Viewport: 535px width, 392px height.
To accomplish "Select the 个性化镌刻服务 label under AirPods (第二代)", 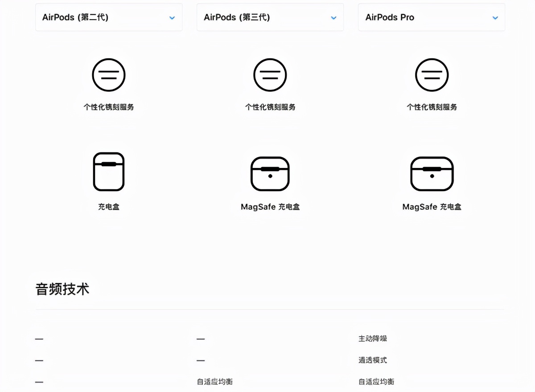I will tap(109, 107).
